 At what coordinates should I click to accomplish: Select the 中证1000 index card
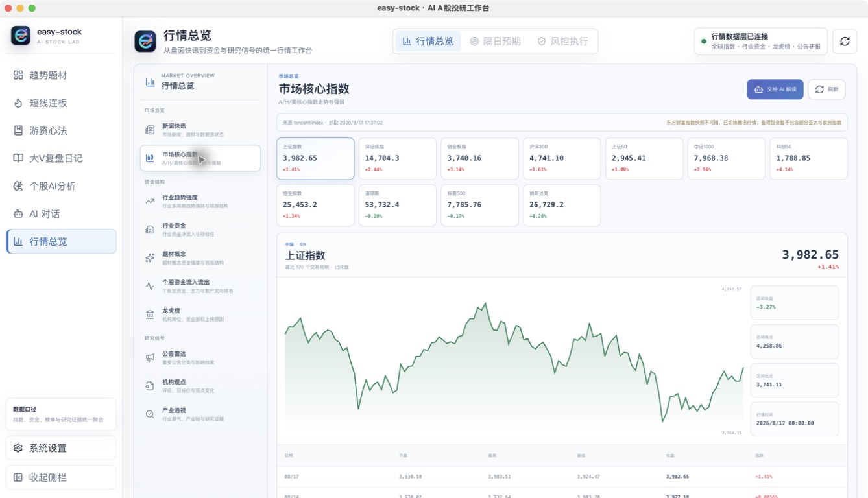727,158
